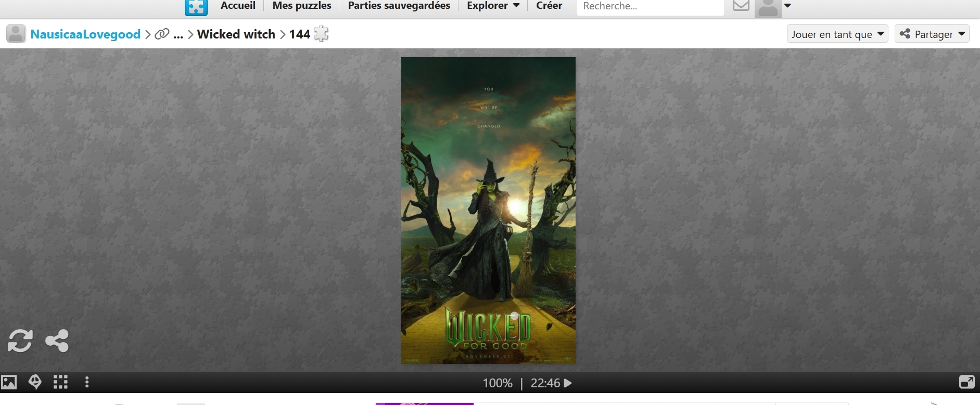Screen dimensions: 980x405
Task: Open the messages envelope icon
Action: (x=741, y=6)
